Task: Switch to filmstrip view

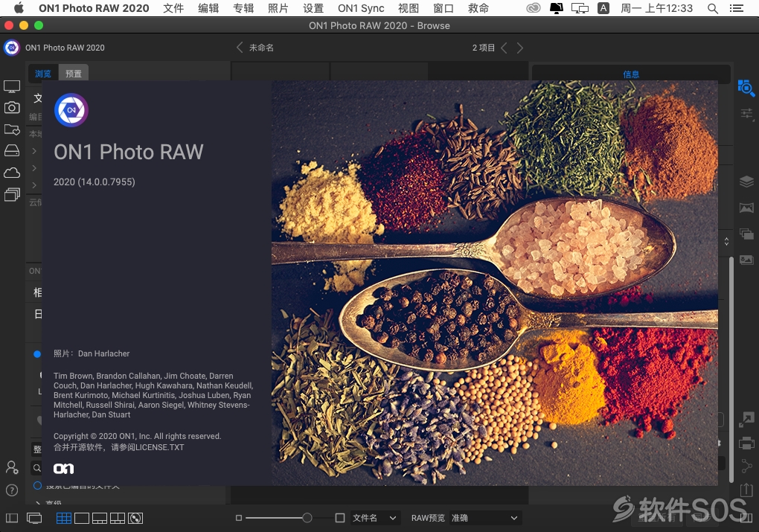Action: point(100,518)
